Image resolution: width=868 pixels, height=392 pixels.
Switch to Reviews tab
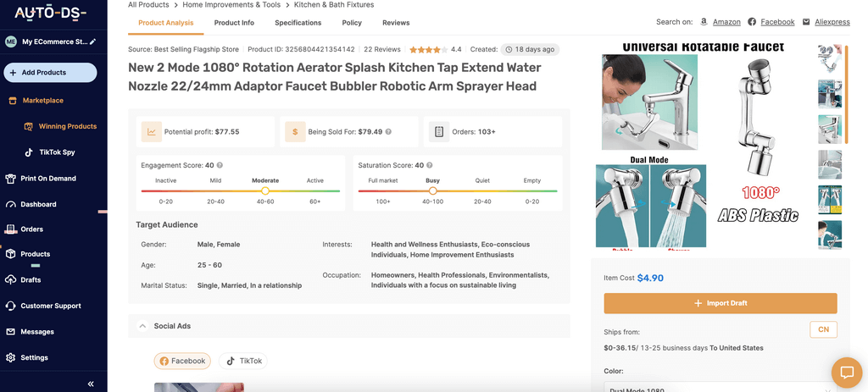[x=396, y=23]
